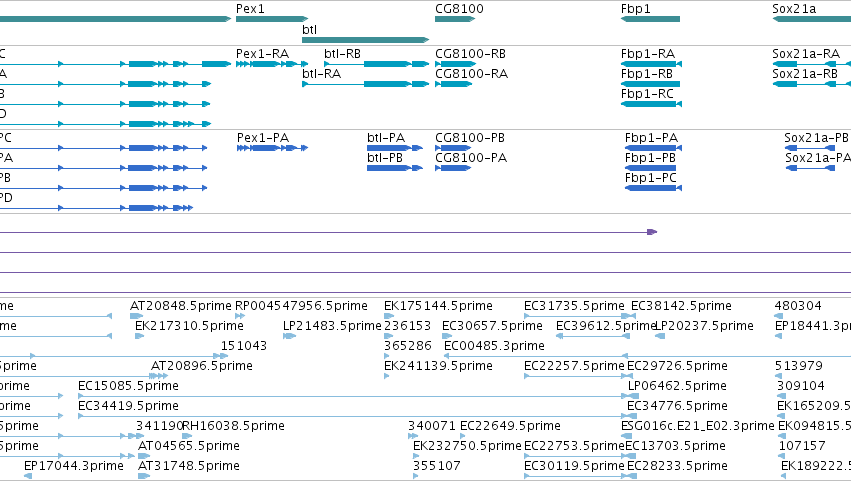
Task: Select the Fbp1-PB protein feature
Action: coord(650,158)
